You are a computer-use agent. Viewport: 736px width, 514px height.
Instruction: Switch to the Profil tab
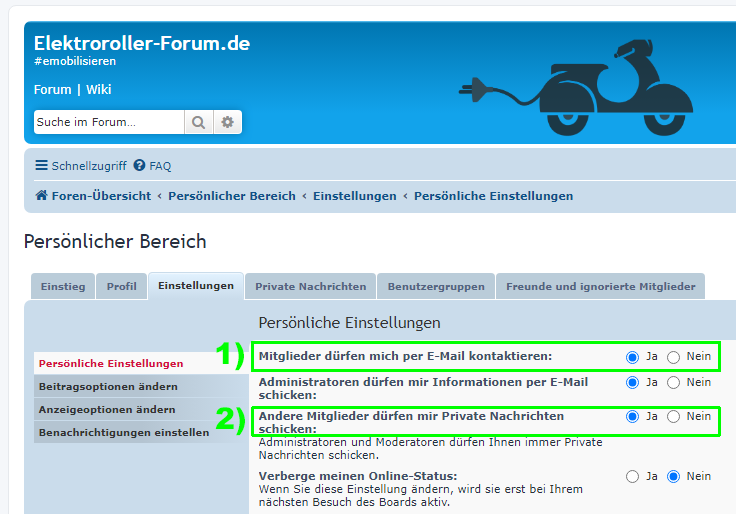pyautogui.click(x=122, y=286)
